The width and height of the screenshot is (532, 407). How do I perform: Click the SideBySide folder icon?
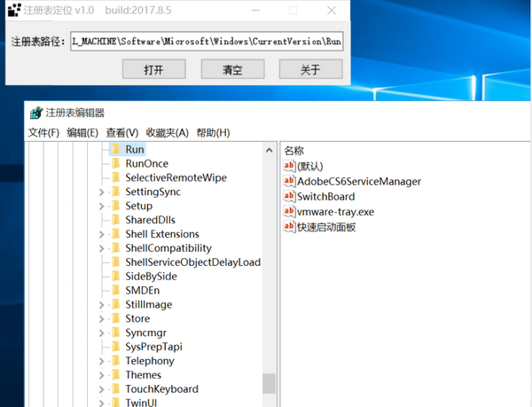115,276
